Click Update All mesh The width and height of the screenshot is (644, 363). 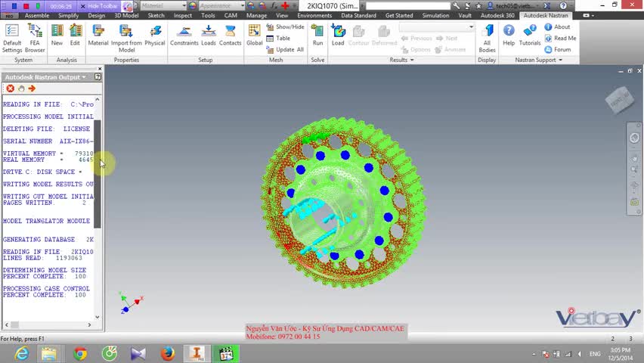point(285,50)
